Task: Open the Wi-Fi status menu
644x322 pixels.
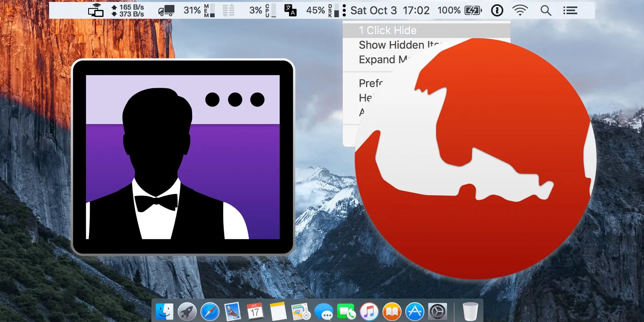Action: tap(520, 10)
